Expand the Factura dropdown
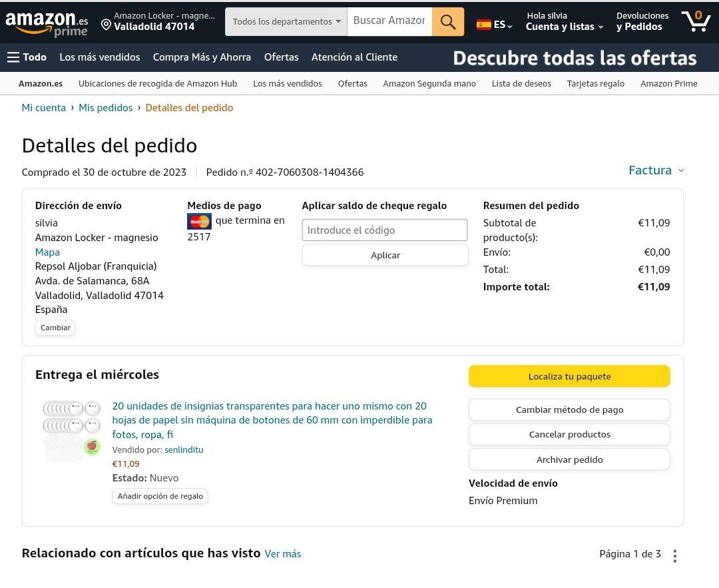Screen dimensions: 719x588 [x=656, y=170]
